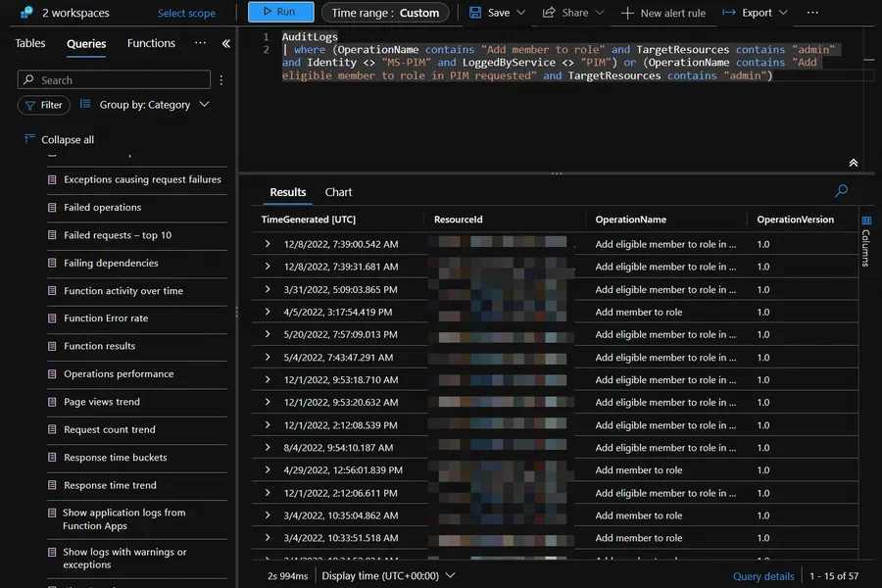Open the Group by: Category dropdown

point(145,105)
